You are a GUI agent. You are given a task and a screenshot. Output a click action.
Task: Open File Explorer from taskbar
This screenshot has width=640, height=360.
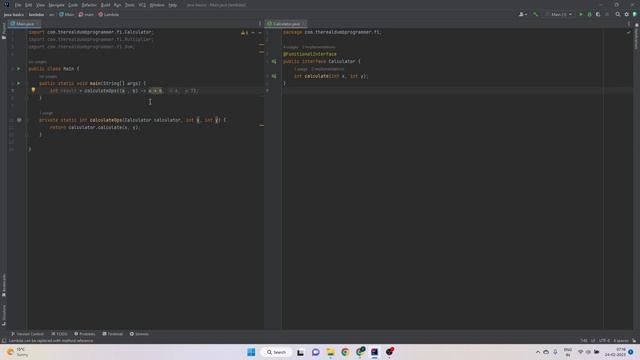[x=330, y=352]
